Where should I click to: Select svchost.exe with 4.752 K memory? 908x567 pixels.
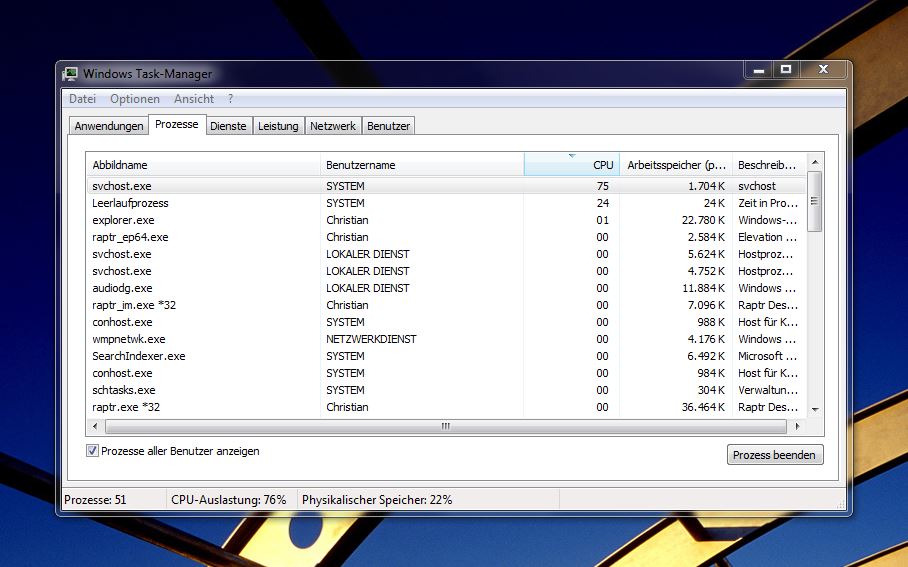coord(445,271)
